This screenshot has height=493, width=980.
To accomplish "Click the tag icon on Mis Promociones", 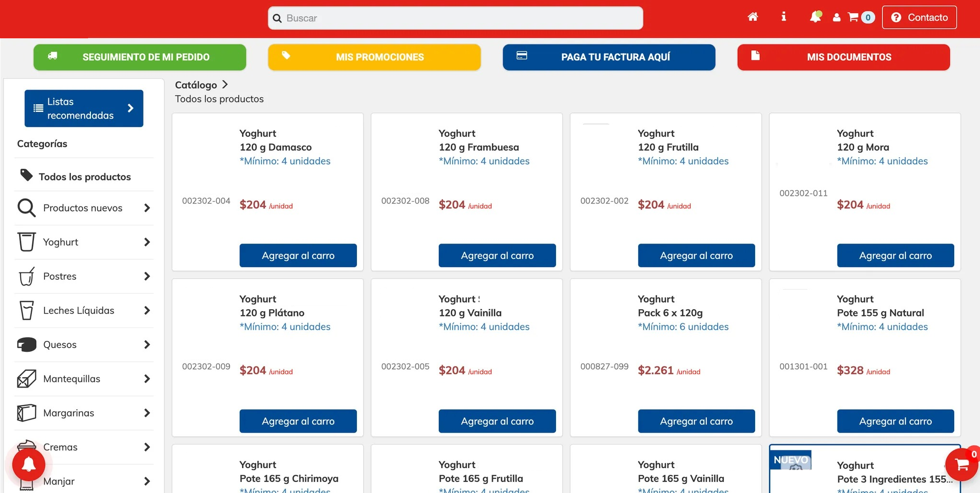I will click(286, 56).
